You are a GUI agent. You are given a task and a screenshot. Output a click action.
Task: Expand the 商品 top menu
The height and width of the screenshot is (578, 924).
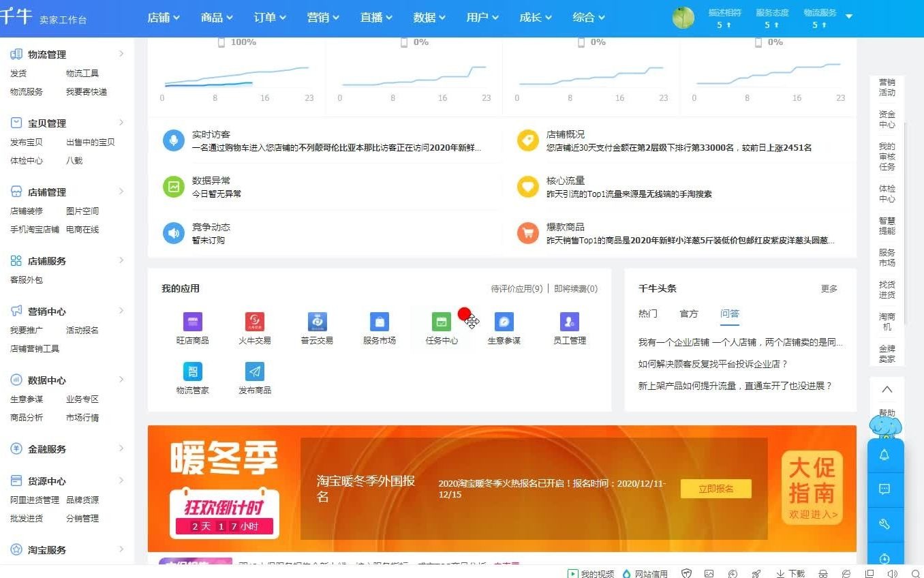217,18
